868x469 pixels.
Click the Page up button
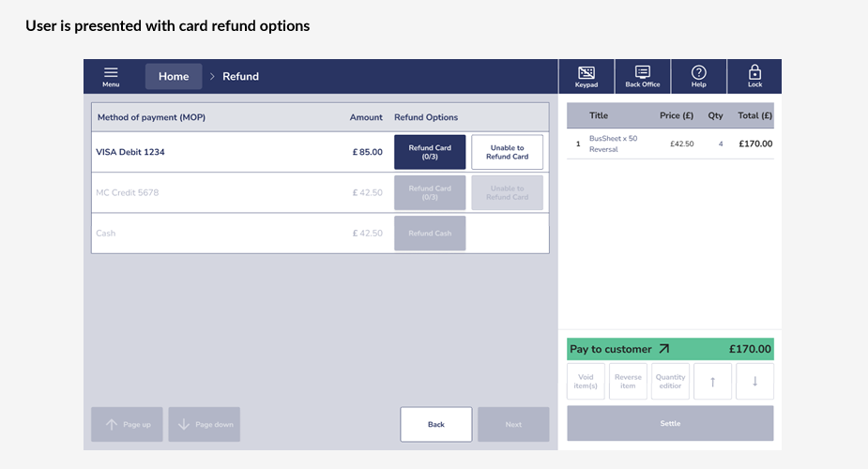[127, 424]
